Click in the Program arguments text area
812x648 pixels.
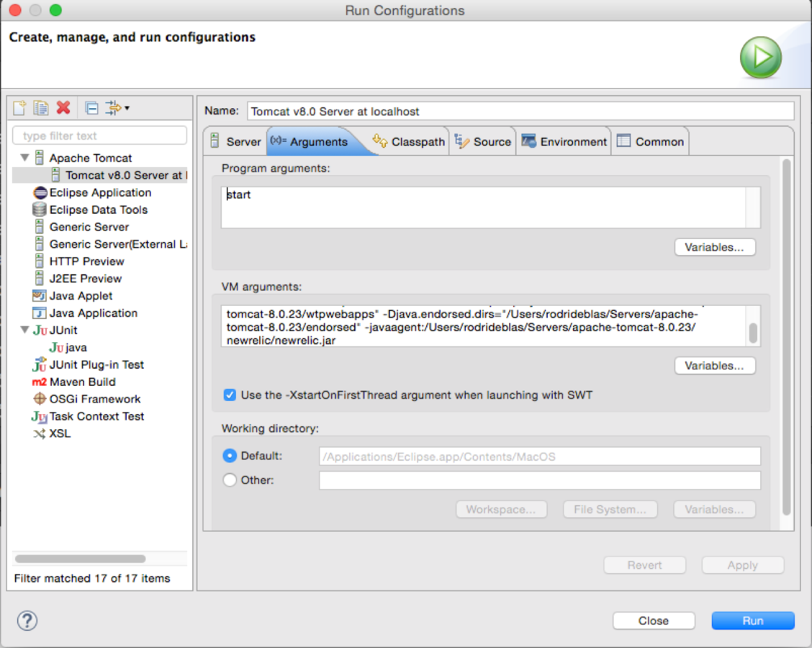(484, 207)
